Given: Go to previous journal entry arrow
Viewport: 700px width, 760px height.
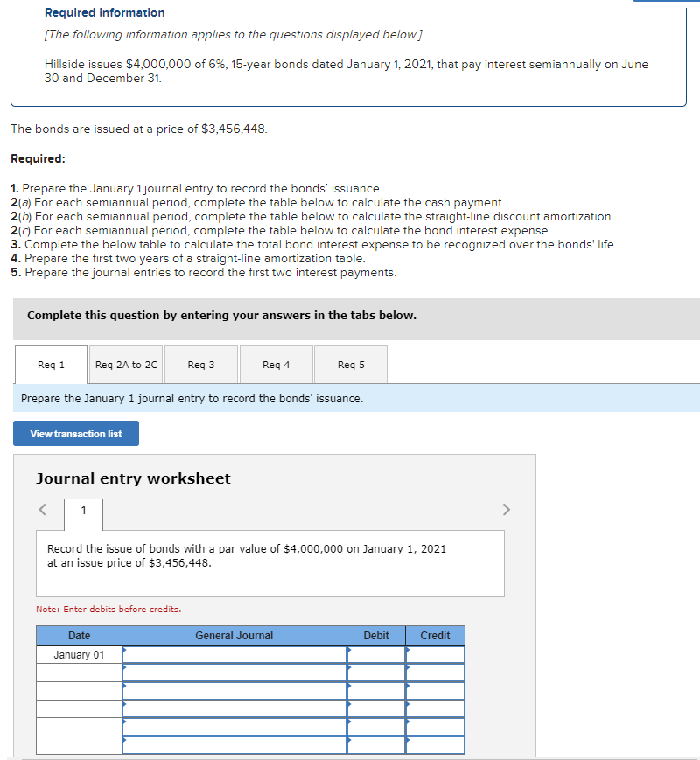Looking at the screenshot, I should pyautogui.click(x=43, y=509).
